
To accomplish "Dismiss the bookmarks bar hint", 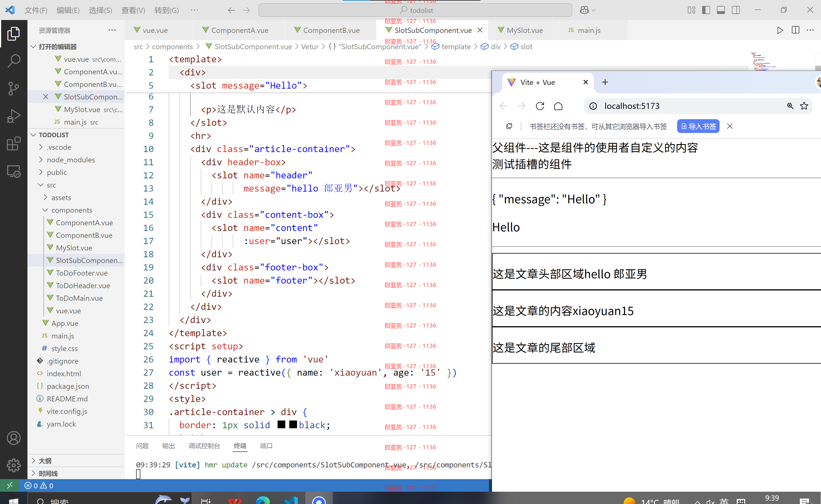I will click(x=730, y=126).
